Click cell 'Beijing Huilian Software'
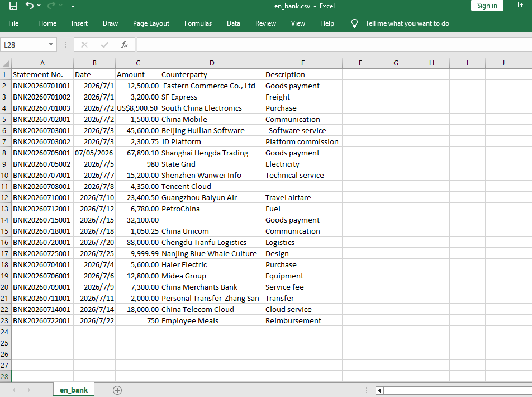 (x=212, y=131)
